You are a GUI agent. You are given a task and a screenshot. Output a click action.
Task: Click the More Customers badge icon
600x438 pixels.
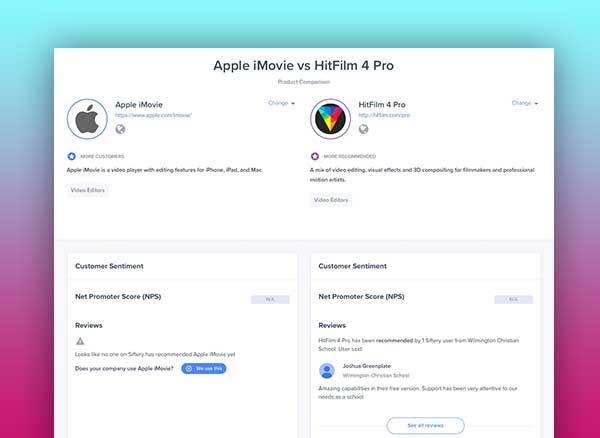72,156
